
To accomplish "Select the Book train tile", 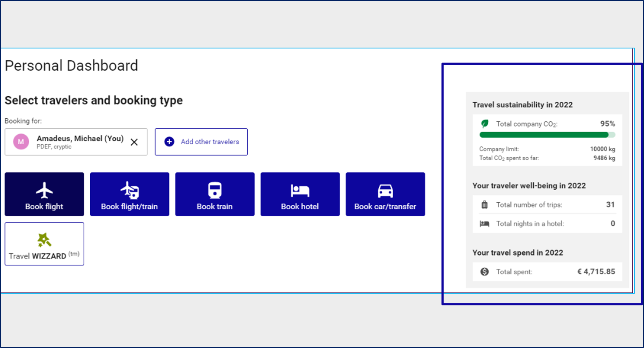I will (215, 194).
